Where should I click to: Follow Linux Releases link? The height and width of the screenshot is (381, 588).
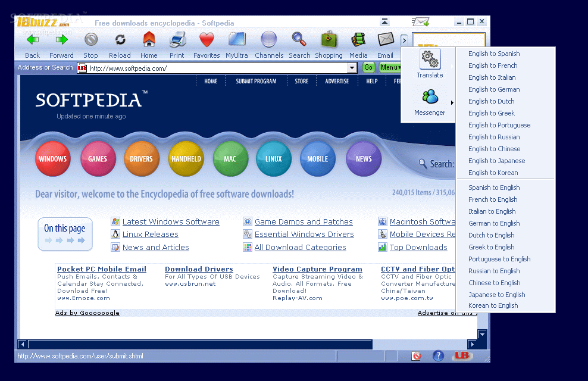(x=151, y=235)
